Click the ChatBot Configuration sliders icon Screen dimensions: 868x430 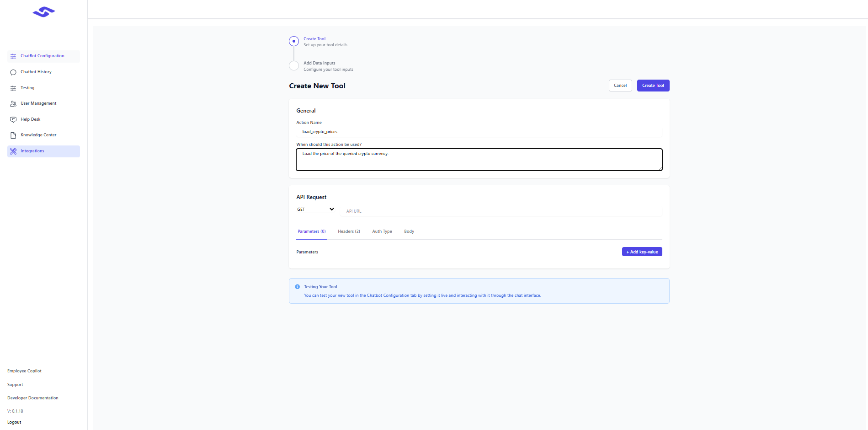click(13, 56)
